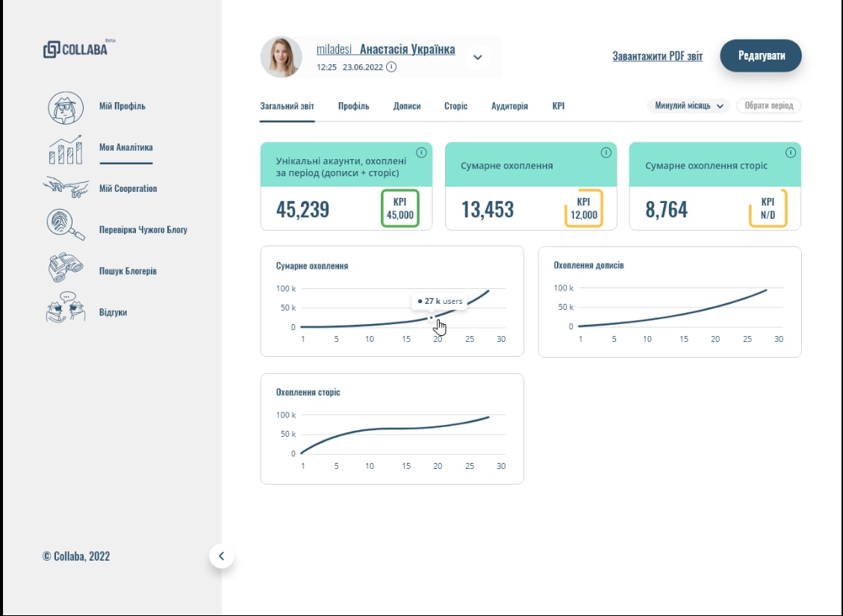Screen dimensions: 843x616
Task: Click the profile avatar photo
Action: (281, 57)
